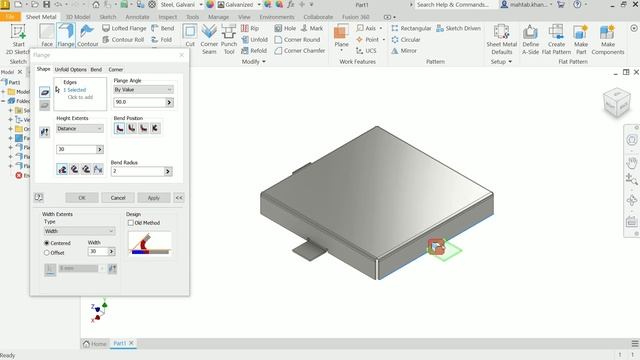
Task: Click the Unfold tool
Action: [254, 40]
